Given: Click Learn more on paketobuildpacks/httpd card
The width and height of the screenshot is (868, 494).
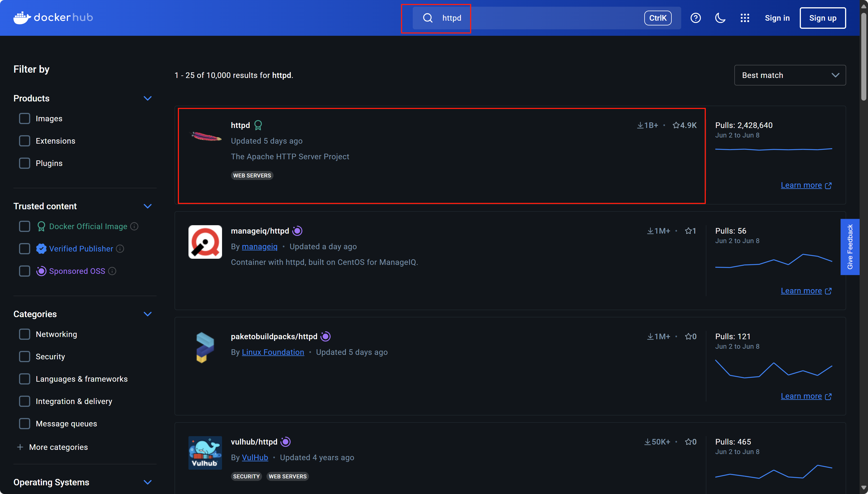Looking at the screenshot, I should coord(801,396).
